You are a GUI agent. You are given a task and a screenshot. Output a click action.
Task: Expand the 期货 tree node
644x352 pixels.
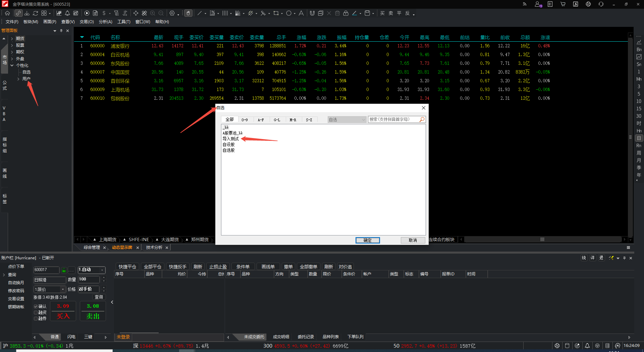(12, 39)
